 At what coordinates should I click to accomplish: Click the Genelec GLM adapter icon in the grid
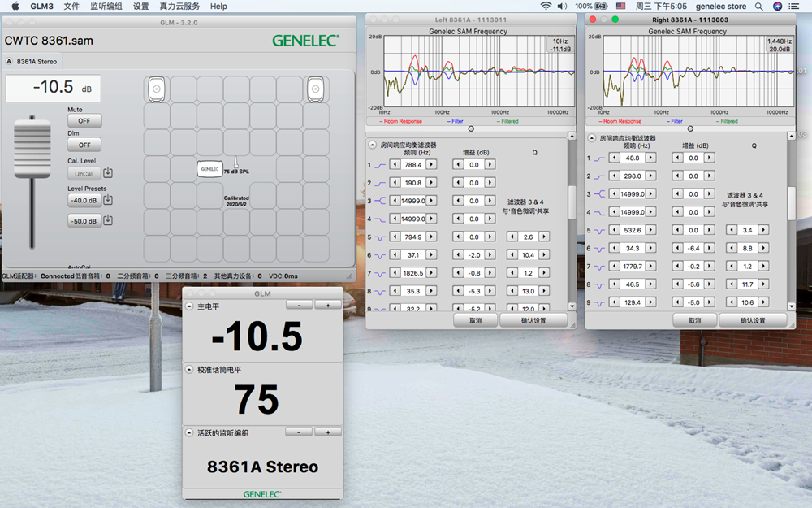[x=209, y=169]
